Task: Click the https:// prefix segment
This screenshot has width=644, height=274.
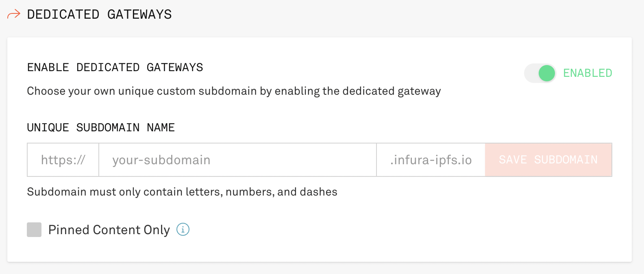Action: 63,160
